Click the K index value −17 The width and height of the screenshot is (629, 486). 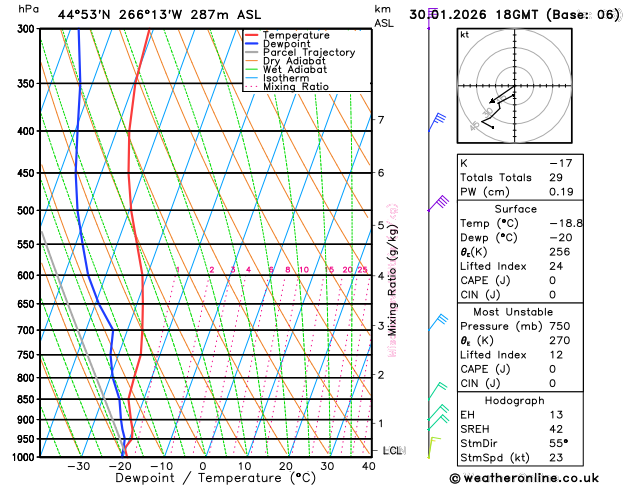click(561, 163)
